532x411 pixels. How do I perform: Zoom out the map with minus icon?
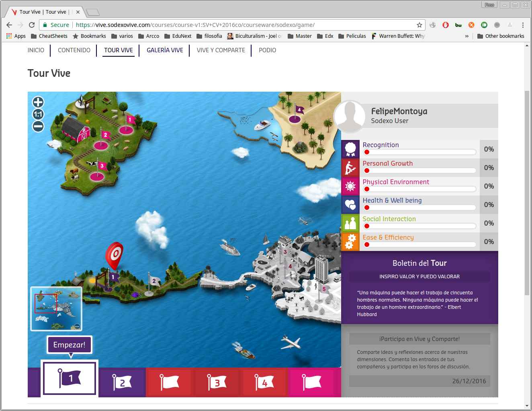[x=38, y=126]
